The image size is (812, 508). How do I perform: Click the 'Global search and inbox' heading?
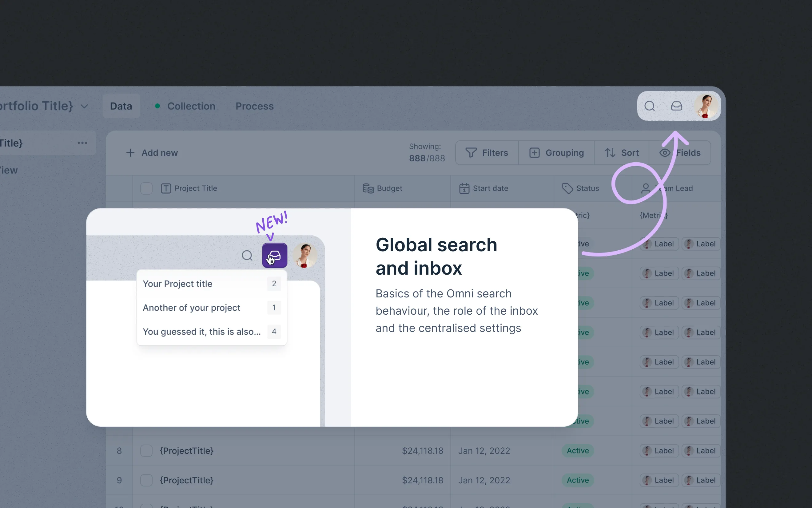436,256
